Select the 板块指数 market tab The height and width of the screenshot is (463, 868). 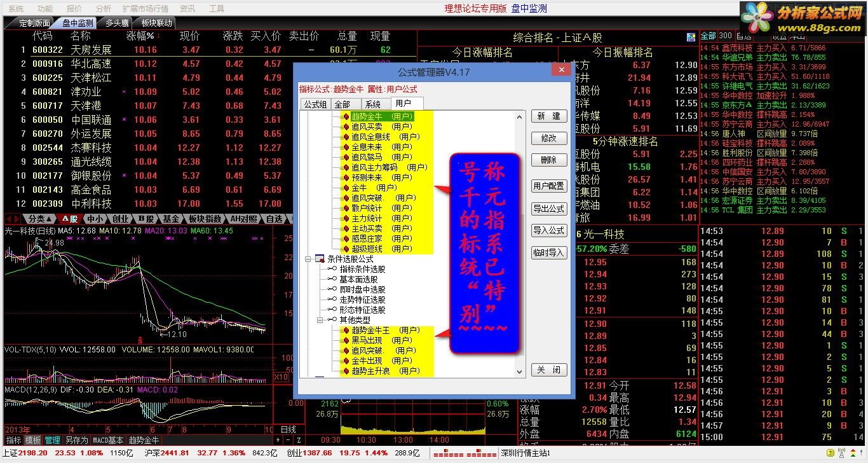tap(205, 219)
